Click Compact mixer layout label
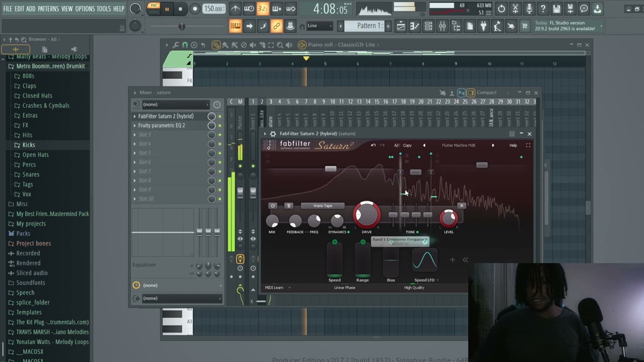The width and height of the screenshot is (644, 362). tap(487, 93)
